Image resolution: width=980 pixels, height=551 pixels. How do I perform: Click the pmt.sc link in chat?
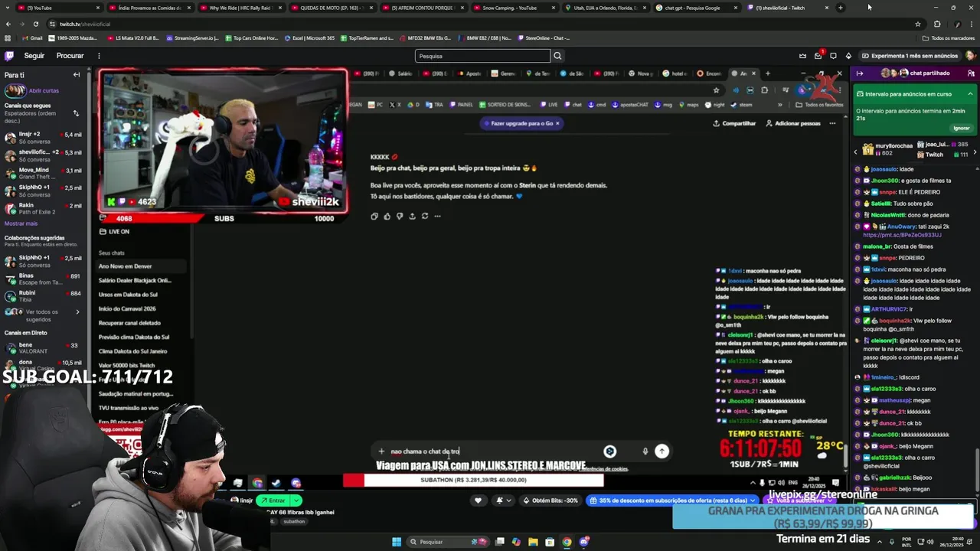click(902, 235)
